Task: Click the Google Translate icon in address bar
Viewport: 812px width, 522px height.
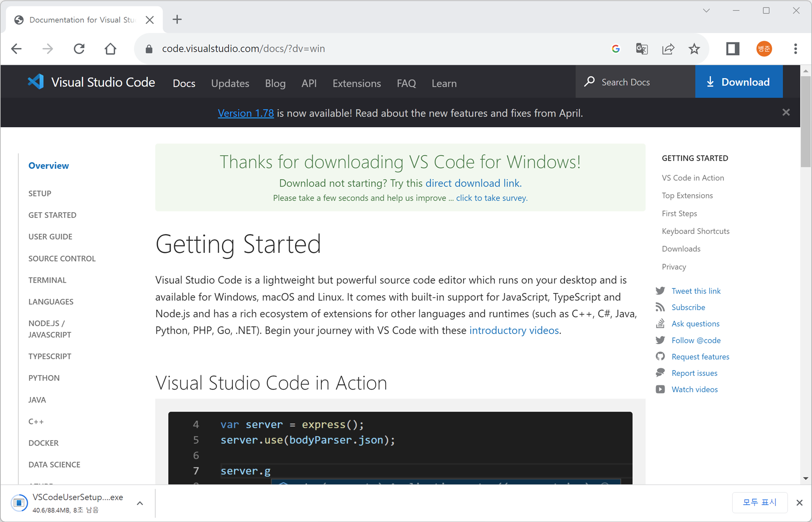Action: (642, 49)
